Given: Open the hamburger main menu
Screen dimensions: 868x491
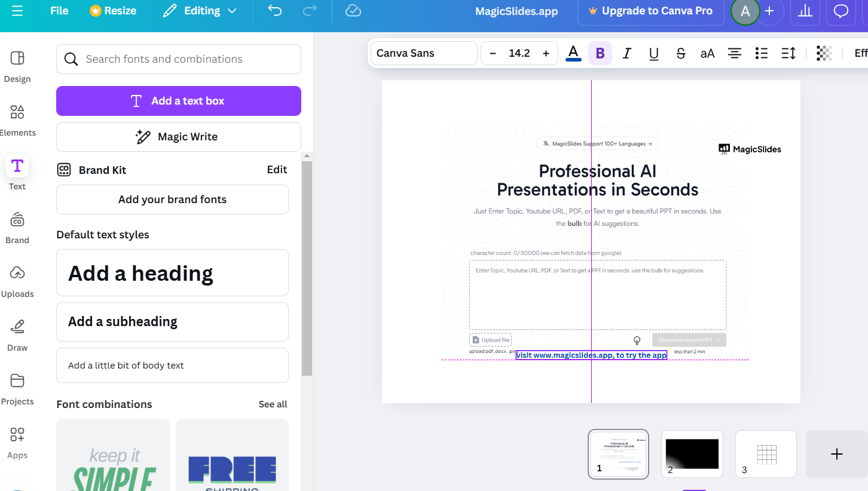Looking at the screenshot, I should coord(17,11).
